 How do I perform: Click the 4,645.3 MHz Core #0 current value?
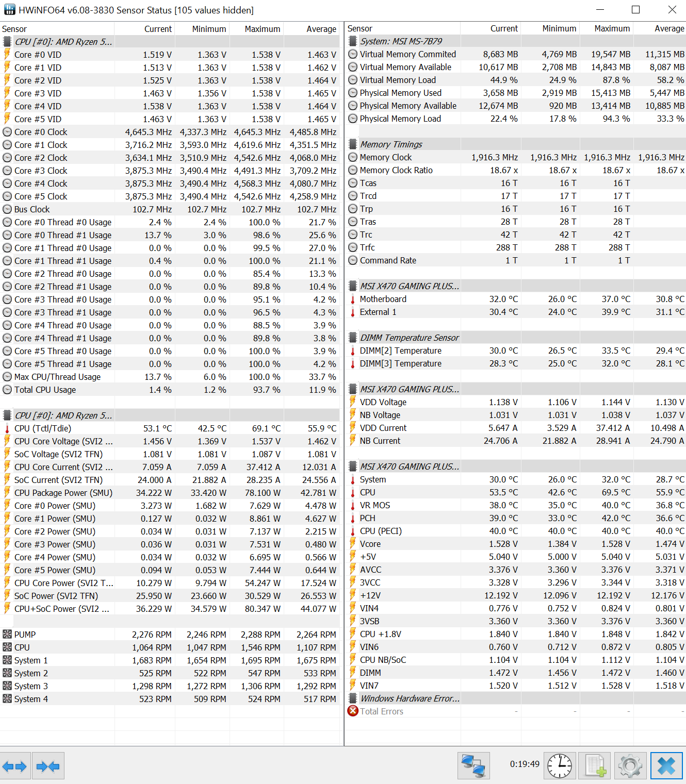149,132
